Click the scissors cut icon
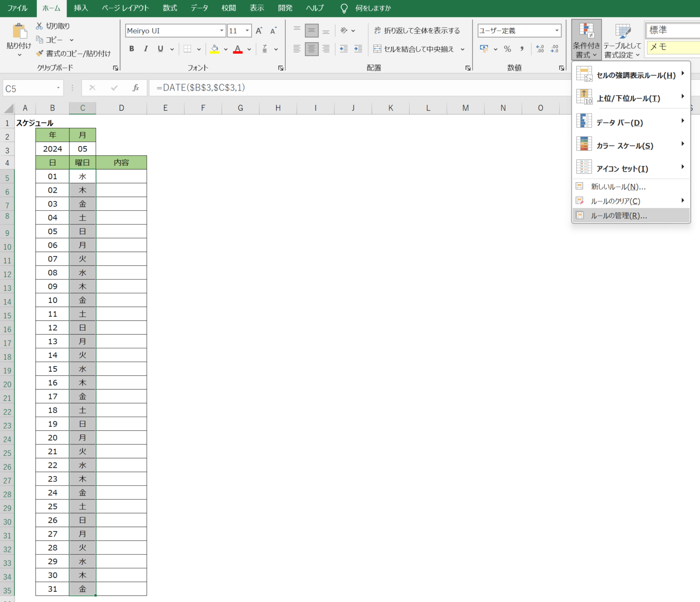Viewport: 700px width, 602px height. pos(40,26)
